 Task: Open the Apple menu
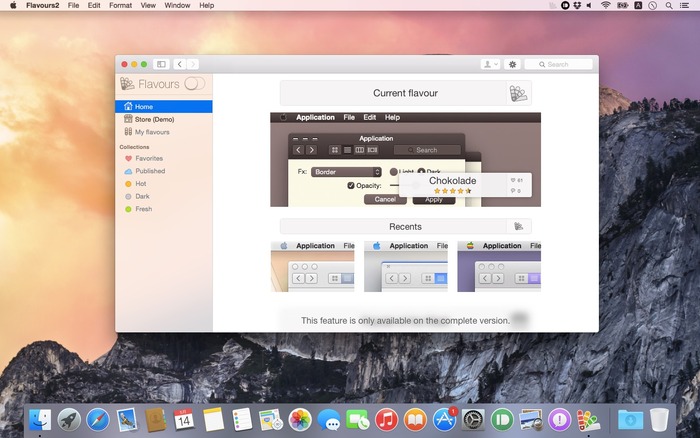(x=13, y=5)
